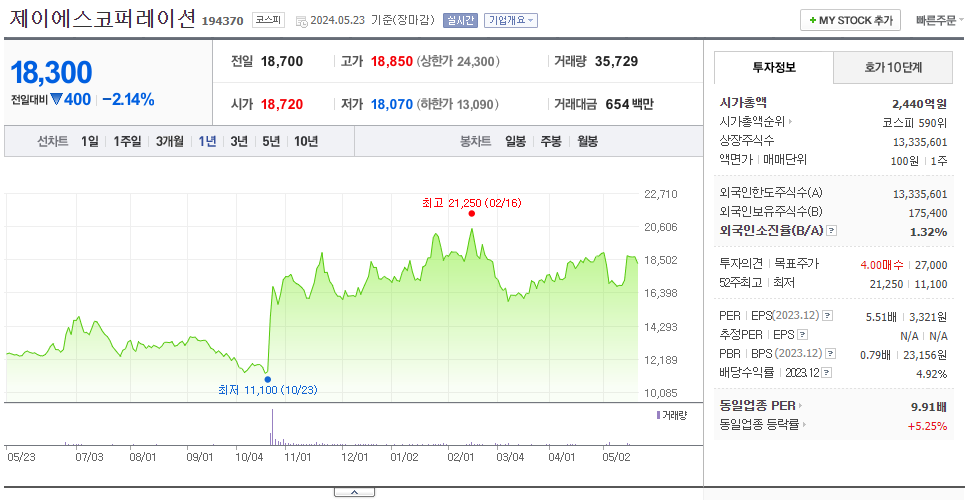Click the 배당수익률 value 4.92%
Viewport: 968px width, 500px height.
(x=932, y=373)
